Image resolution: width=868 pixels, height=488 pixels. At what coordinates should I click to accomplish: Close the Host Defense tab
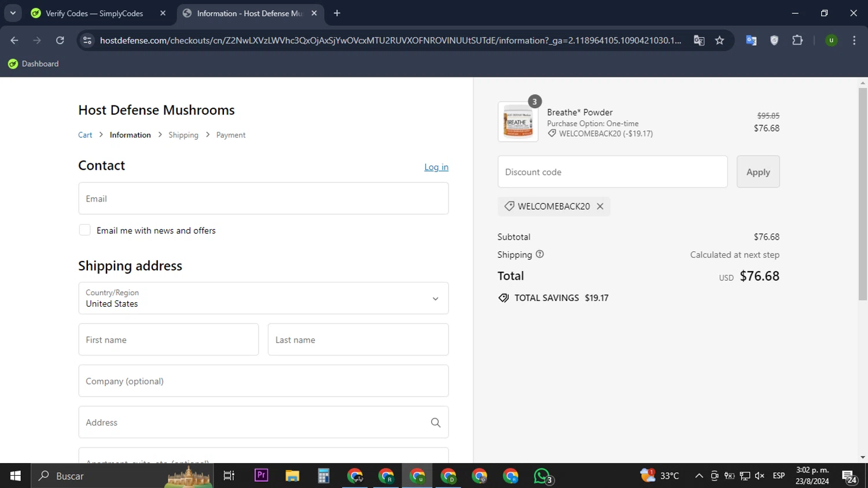pos(314,13)
